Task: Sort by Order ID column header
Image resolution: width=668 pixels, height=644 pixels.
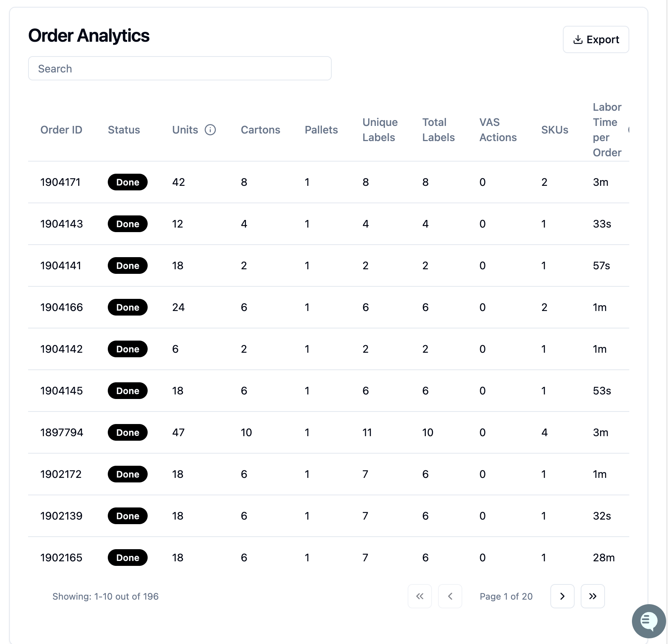Action: click(x=61, y=130)
